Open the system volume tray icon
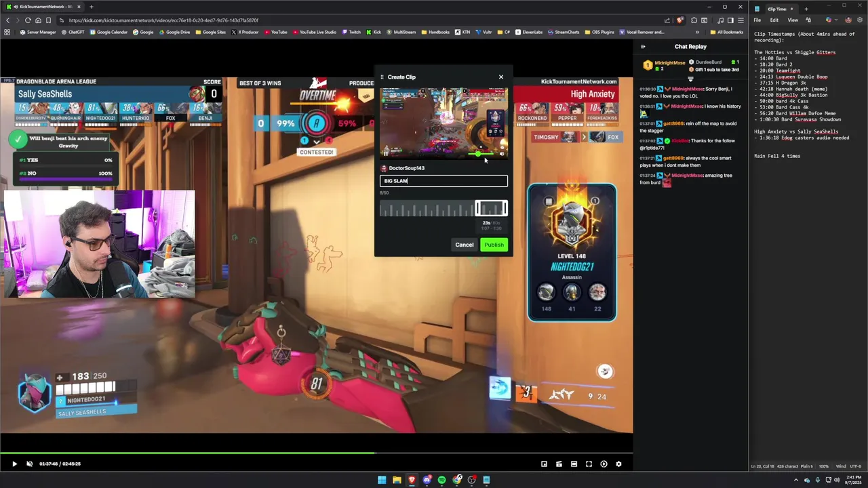 coord(835,480)
